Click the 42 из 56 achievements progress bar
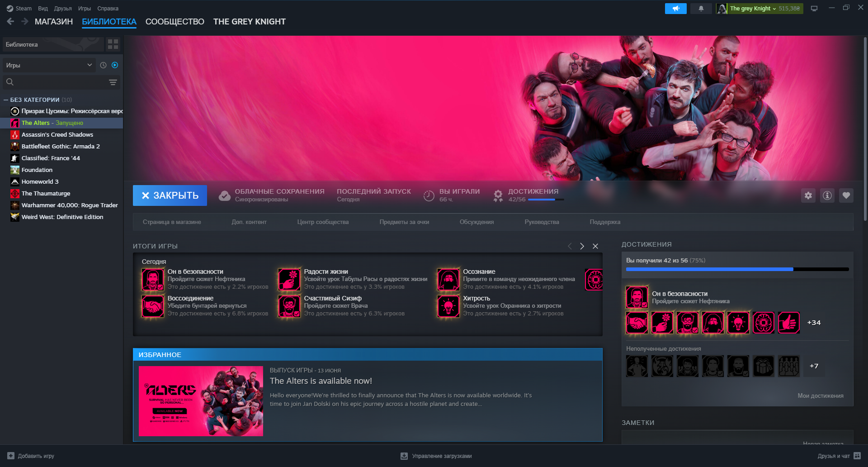The image size is (868, 467). pos(737,269)
